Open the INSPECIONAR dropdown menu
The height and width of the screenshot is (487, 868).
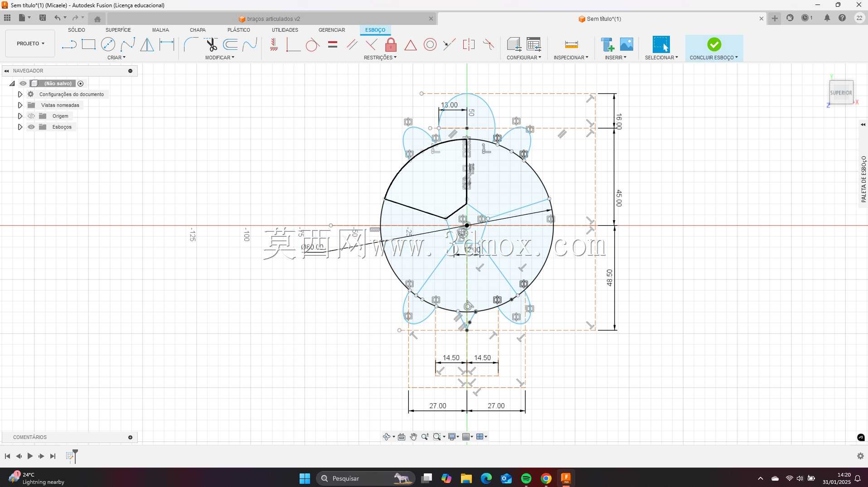(571, 58)
